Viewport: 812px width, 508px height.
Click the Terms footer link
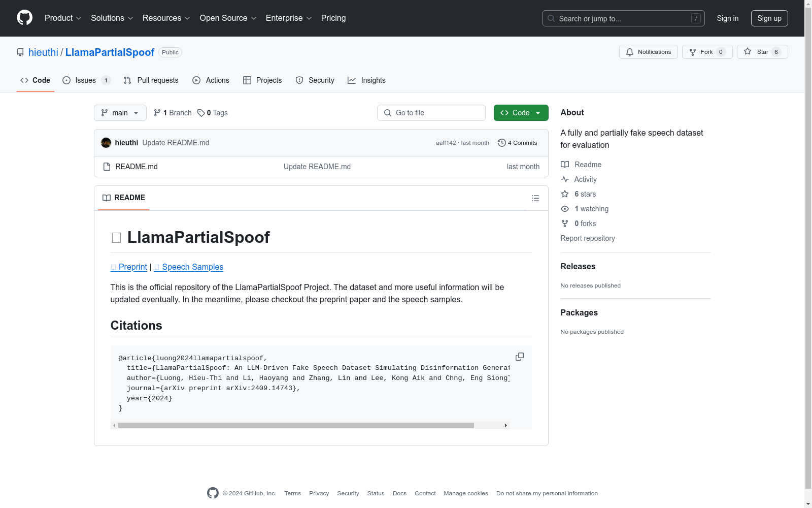[293, 493]
